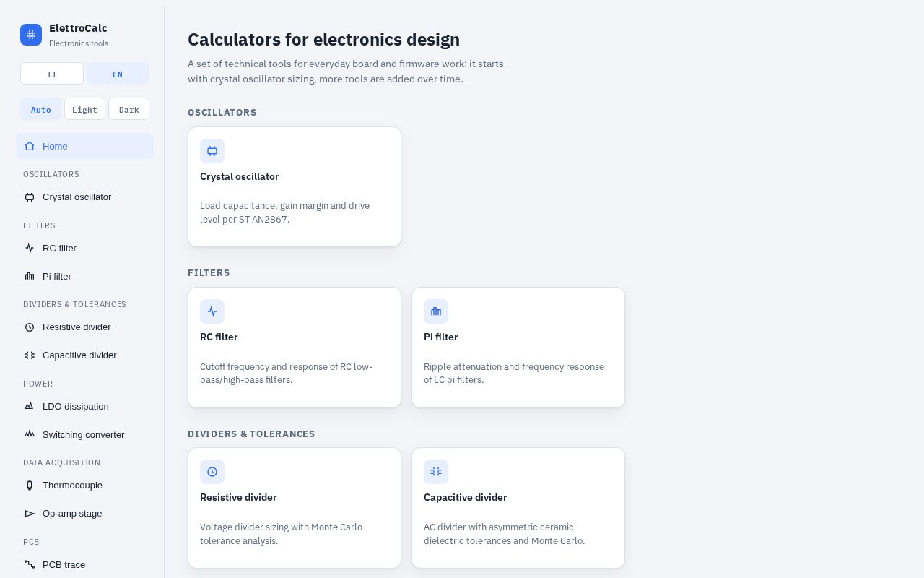The image size is (924, 578).
Task: Click the 'Calculators for electronics design' heading
Action: tap(323, 39)
